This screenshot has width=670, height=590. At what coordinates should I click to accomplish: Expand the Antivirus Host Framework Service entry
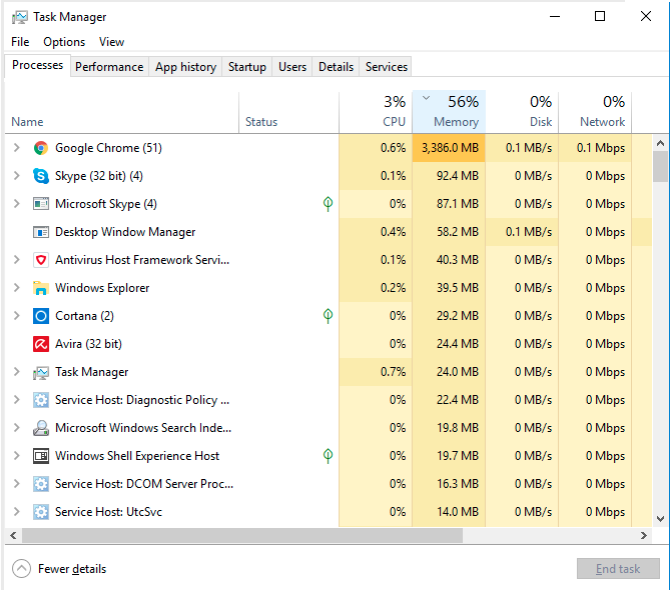click(x=17, y=260)
